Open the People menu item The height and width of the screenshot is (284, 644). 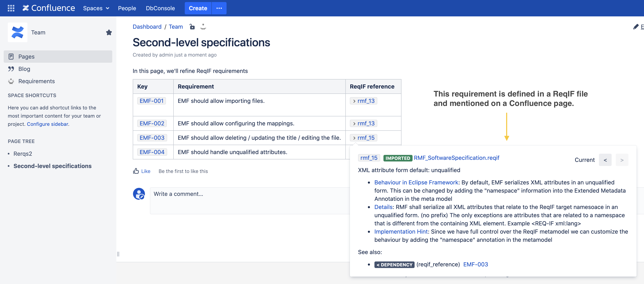coord(127,8)
